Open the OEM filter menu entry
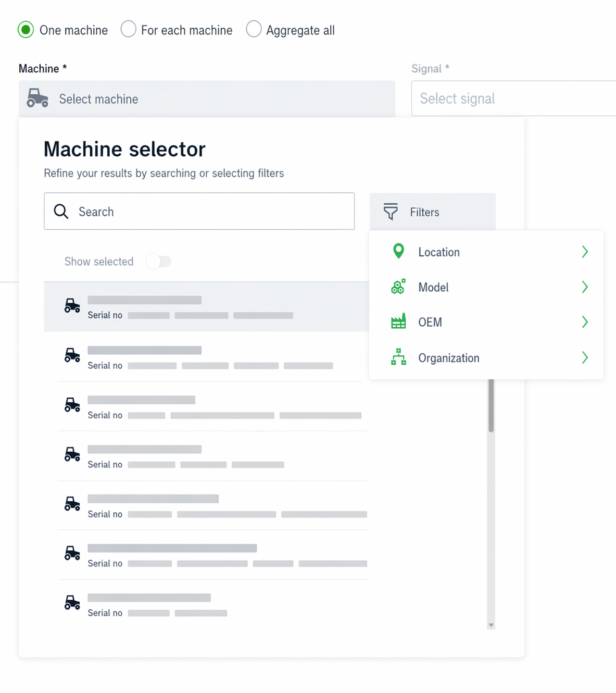 486,322
